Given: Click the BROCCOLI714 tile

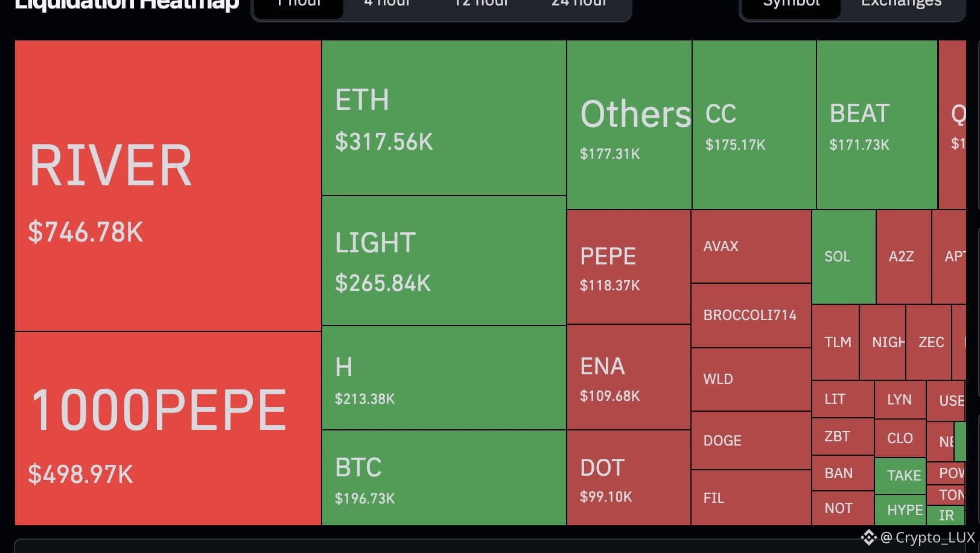Looking at the screenshot, I should (x=751, y=315).
